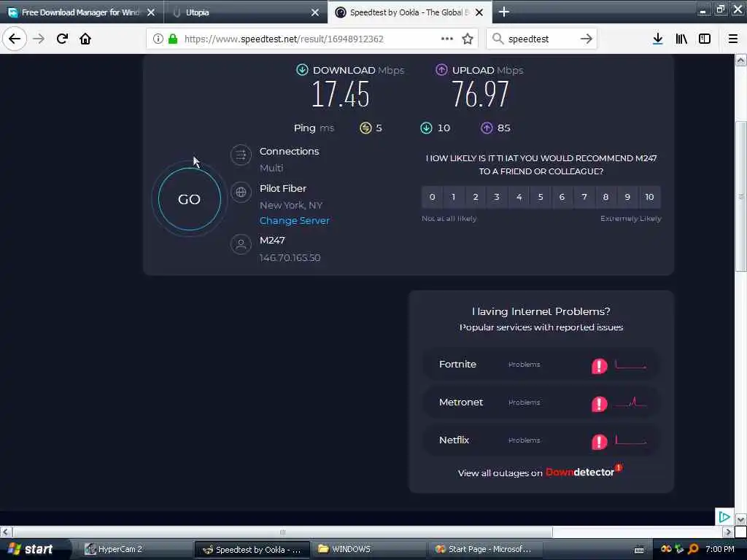
Task: Click the search box containing speedtest
Action: click(x=541, y=39)
